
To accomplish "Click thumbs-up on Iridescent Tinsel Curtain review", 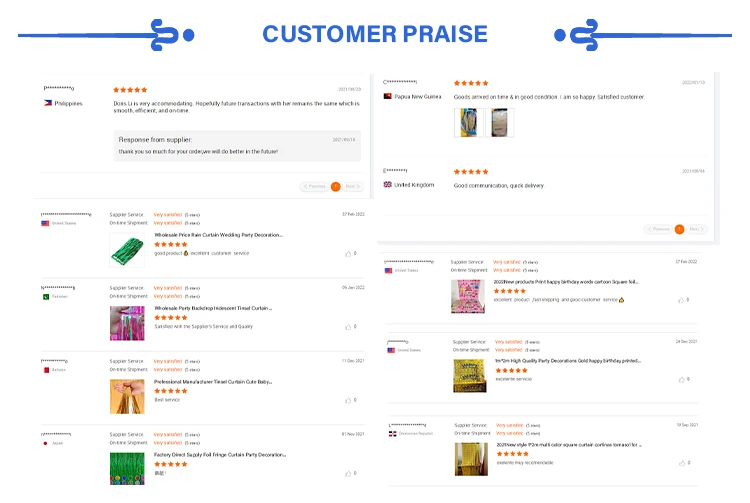I will tap(347, 326).
